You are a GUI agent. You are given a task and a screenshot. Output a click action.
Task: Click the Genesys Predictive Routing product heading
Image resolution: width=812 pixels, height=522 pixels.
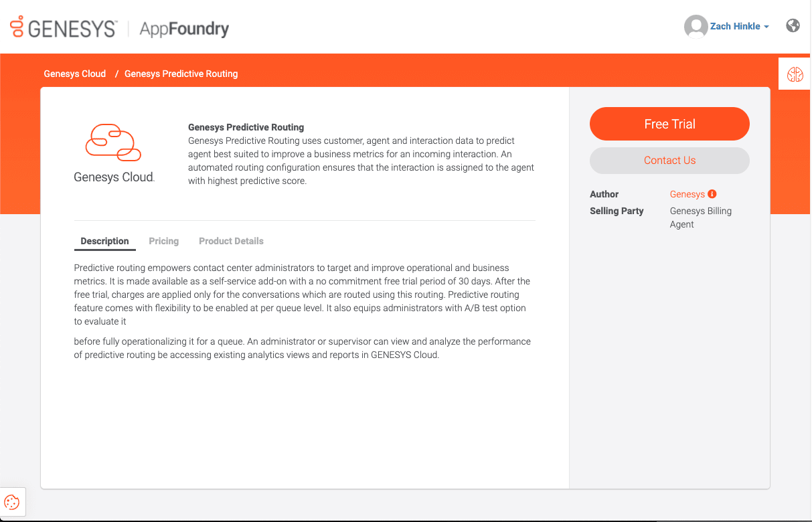tap(246, 127)
